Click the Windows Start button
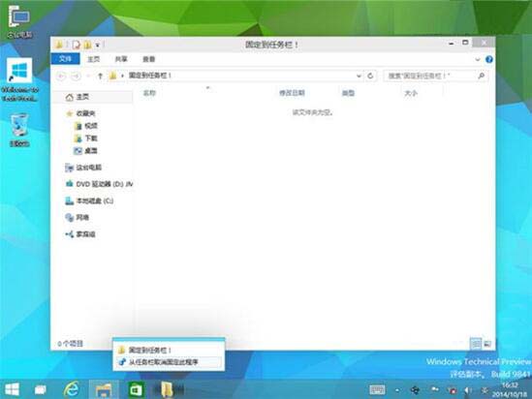532x399 pixels. [x=13, y=389]
